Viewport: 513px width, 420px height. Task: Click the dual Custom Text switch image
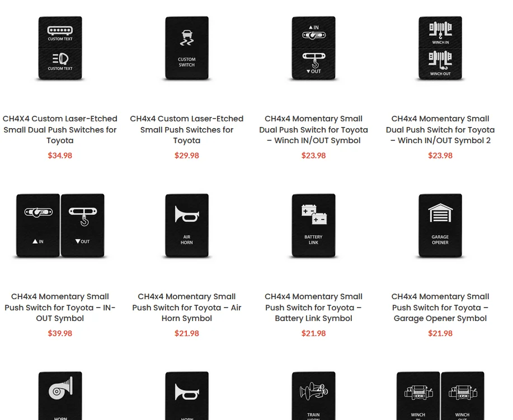pos(60,48)
